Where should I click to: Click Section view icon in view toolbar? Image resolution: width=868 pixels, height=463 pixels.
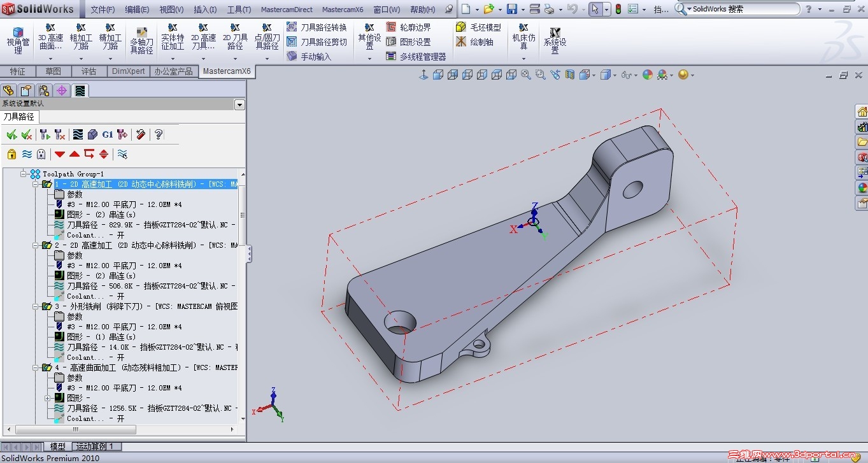tap(570, 75)
